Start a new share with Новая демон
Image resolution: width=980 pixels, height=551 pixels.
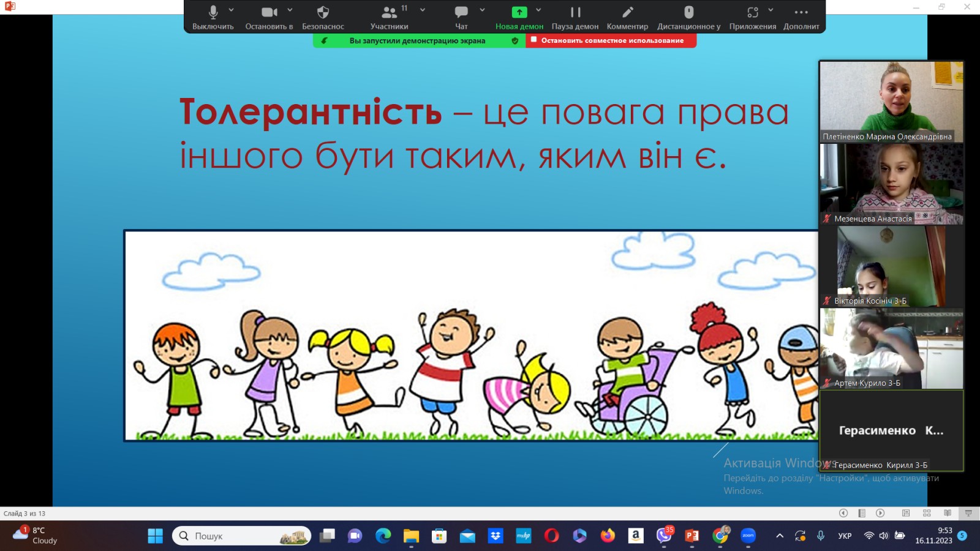coord(519,17)
